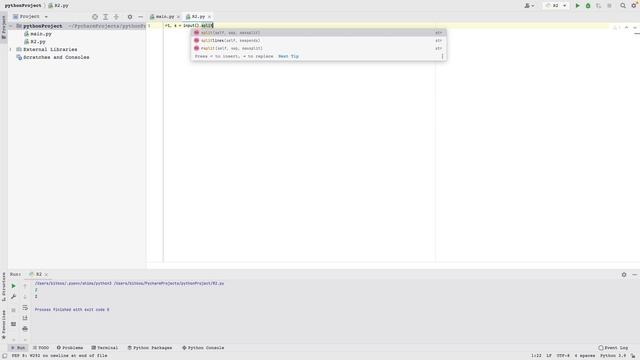Click the script path link in Run output

(169, 283)
